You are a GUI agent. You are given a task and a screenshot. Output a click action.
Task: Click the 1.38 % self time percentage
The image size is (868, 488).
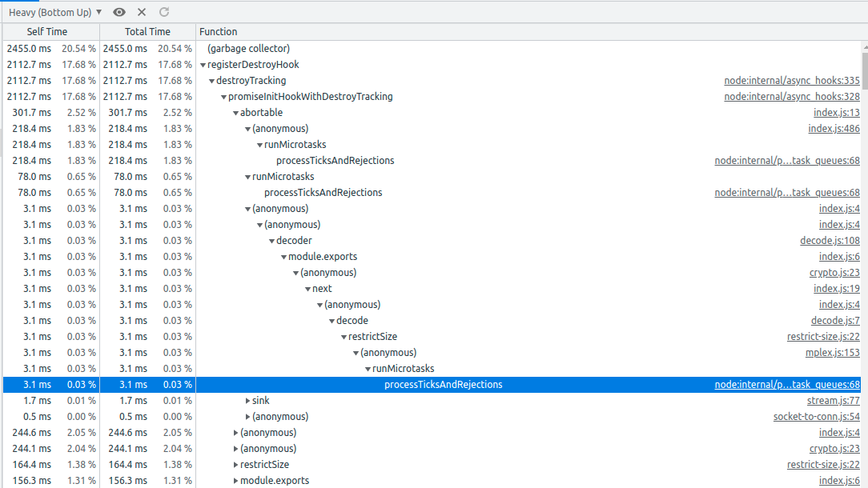pyautogui.click(x=82, y=465)
